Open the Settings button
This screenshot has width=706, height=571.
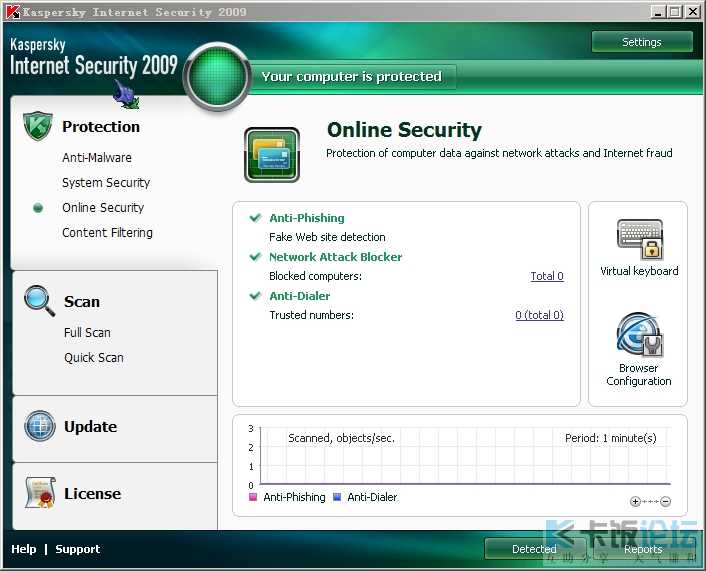[x=642, y=42]
